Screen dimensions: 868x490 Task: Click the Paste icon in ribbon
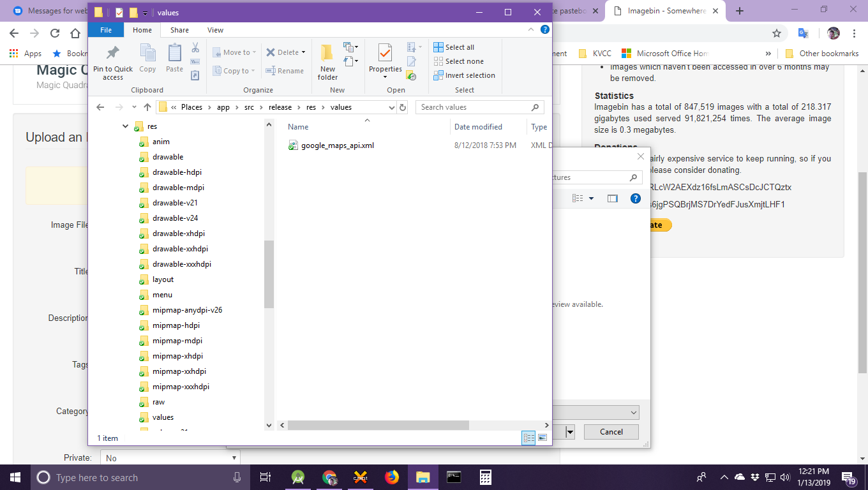pyautogui.click(x=174, y=58)
